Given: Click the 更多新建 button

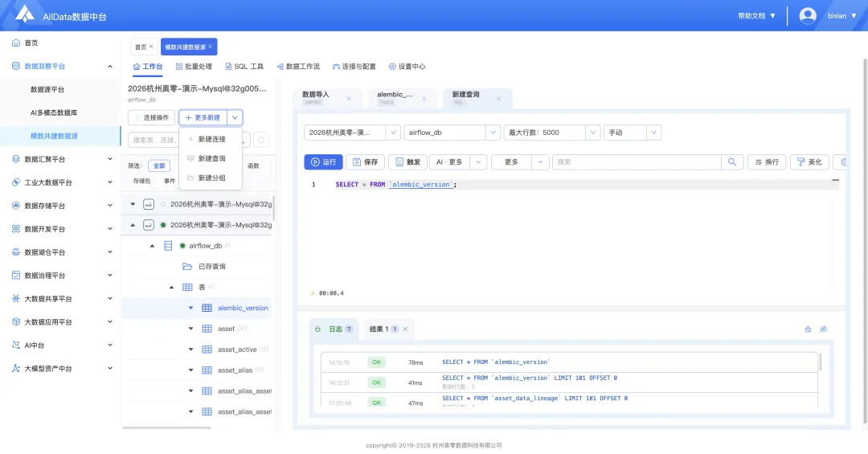Looking at the screenshot, I should [x=203, y=117].
